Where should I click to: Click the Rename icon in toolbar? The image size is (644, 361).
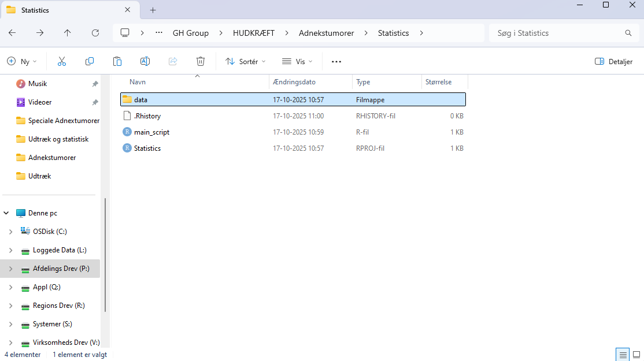(145, 61)
